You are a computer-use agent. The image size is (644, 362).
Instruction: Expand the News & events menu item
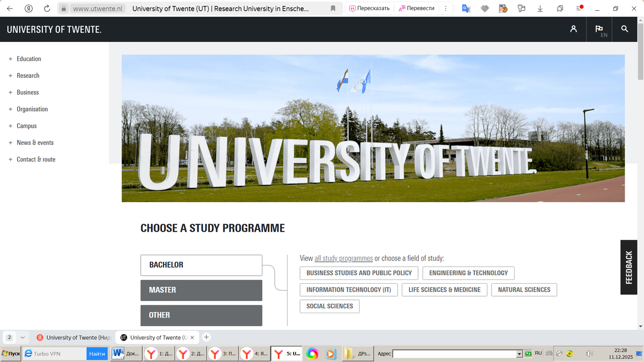(x=31, y=143)
